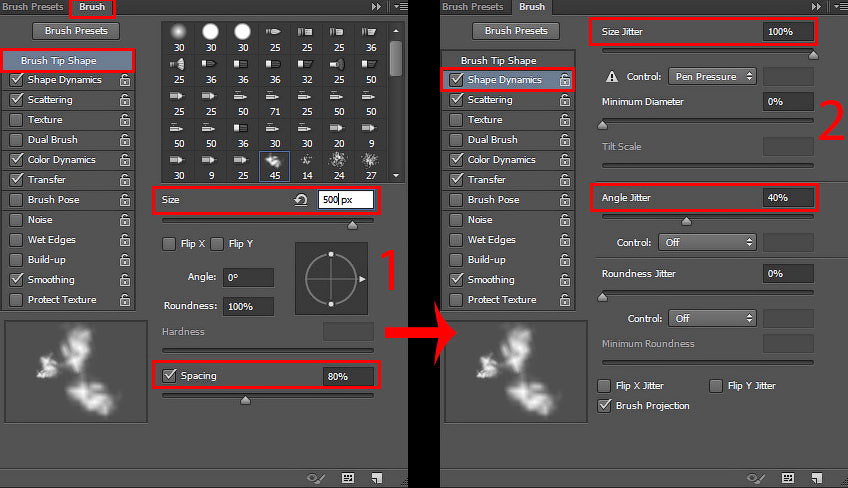Toggle Dual Brush lock in Brush Tip Shape view
Image resolution: width=848 pixels, height=488 pixels.
coord(125,140)
